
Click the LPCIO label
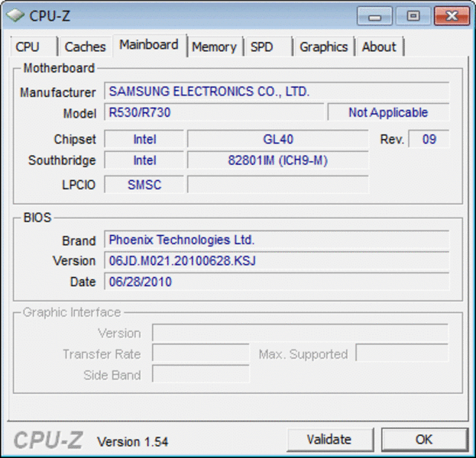pyautogui.click(x=79, y=185)
